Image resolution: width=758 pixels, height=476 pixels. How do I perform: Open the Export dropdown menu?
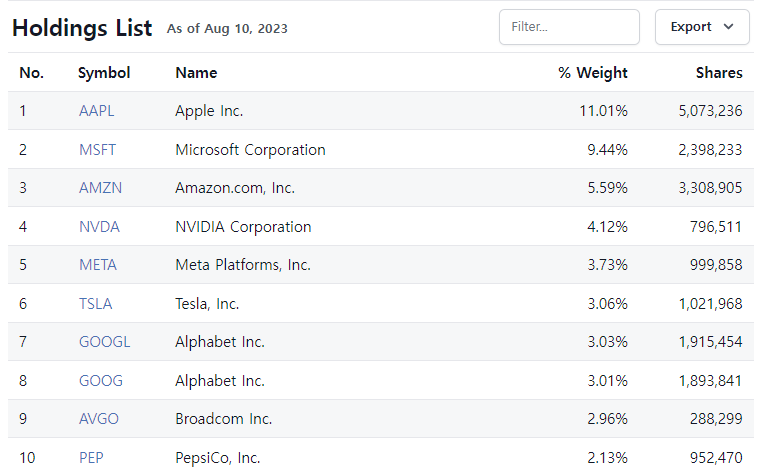701,27
